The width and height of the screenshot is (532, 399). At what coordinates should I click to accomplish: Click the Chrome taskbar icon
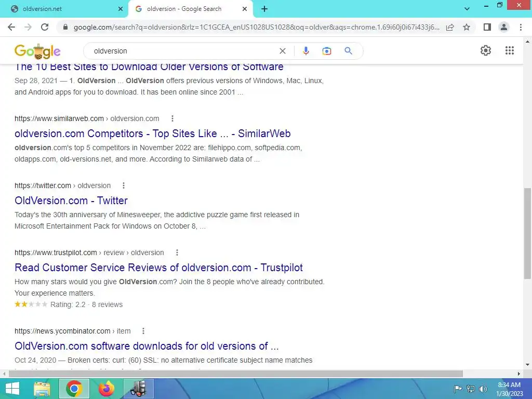tap(74, 389)
